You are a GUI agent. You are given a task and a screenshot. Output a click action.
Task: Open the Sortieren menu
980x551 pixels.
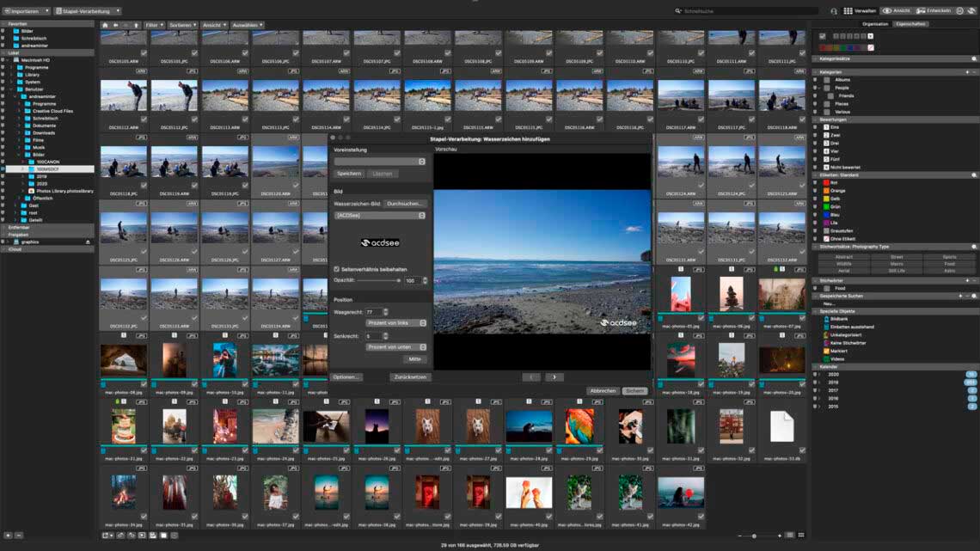181,26
